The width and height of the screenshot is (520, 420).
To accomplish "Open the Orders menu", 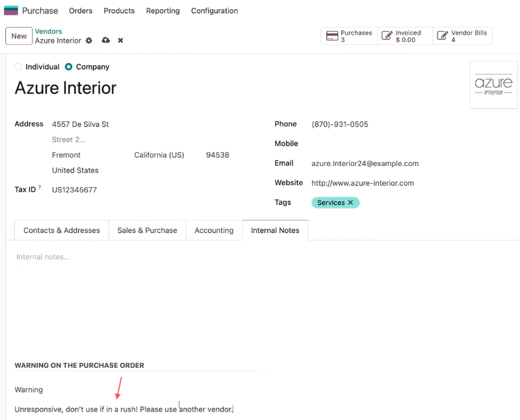I will point(80,11).
